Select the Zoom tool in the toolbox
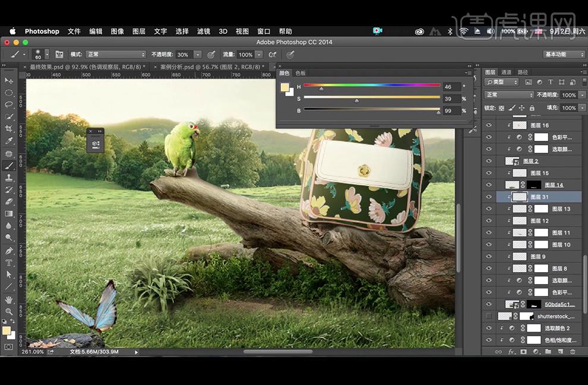This screenshot has height=385, width=588. 9,311
